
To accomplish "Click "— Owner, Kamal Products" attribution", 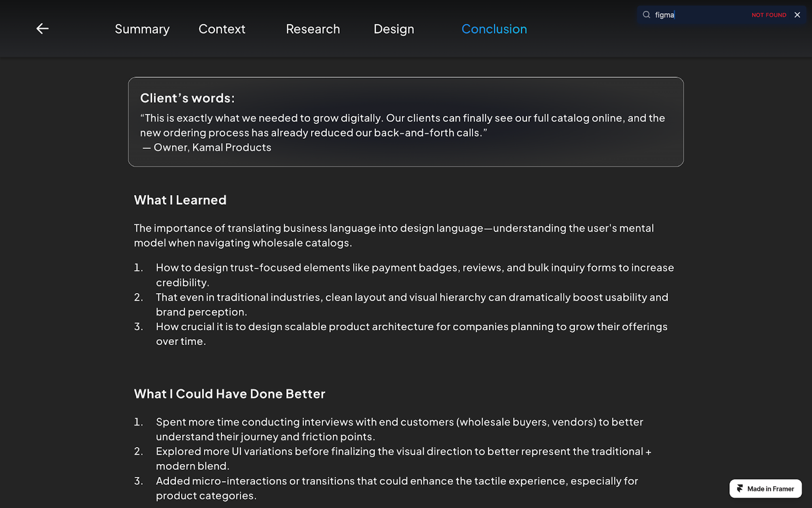I will pyautogui.click(x=207, y=147).
